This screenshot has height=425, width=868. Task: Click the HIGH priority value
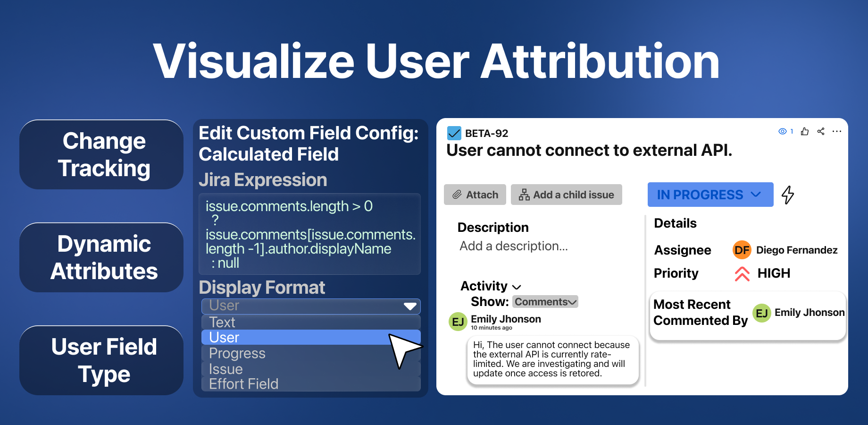774,273
